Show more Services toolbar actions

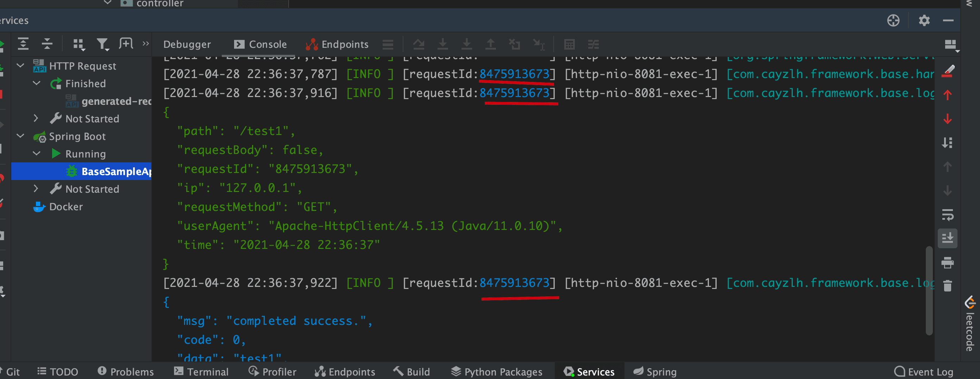click(146, 44)
